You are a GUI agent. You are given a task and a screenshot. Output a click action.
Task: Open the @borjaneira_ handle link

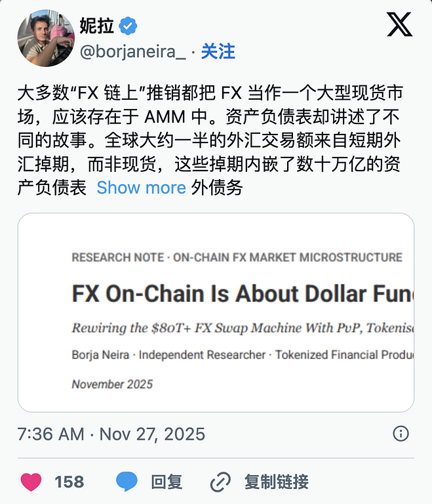click(x=132, y=52)
